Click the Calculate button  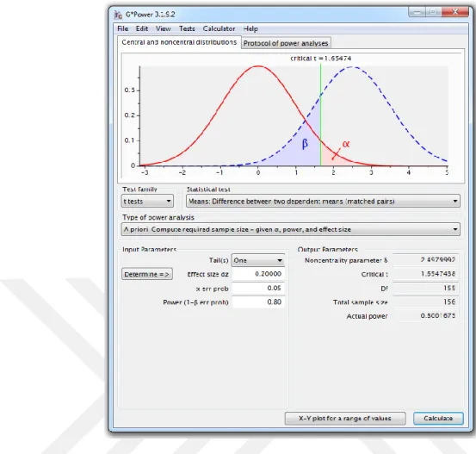[438, 418]
